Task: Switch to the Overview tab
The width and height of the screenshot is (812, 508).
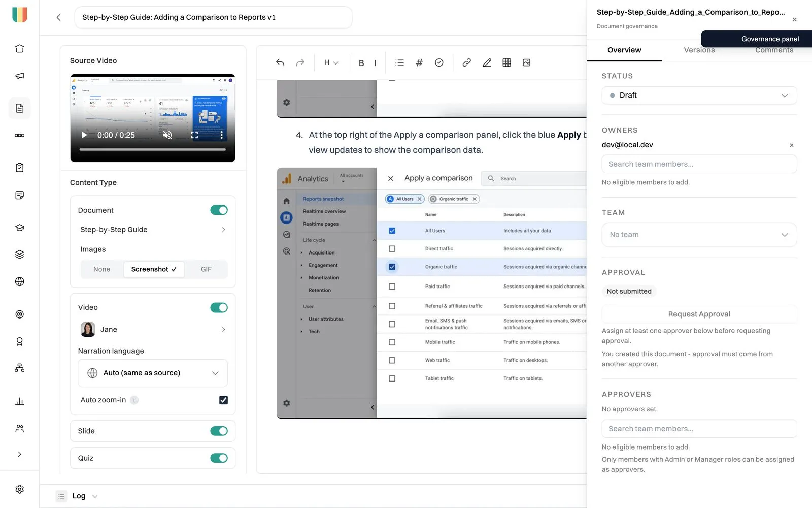Action: 624,50
